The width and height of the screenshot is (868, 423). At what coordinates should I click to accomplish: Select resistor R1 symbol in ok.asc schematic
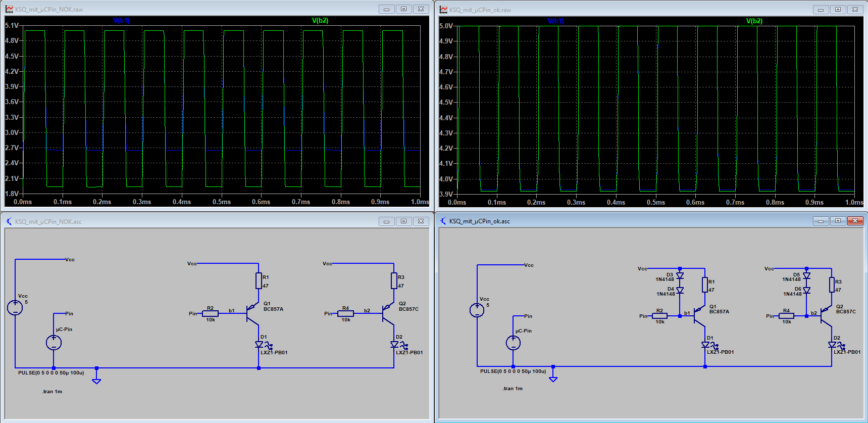(705, 285)
